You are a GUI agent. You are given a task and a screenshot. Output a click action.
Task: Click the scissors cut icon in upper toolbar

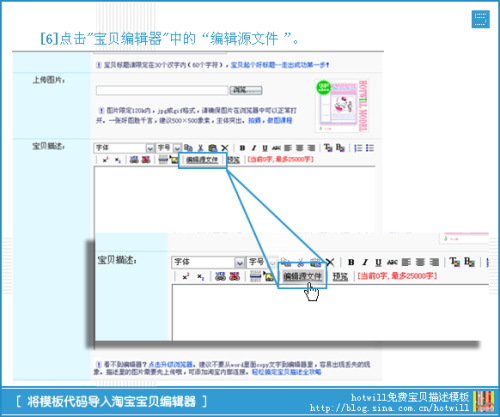pos(201,148)
